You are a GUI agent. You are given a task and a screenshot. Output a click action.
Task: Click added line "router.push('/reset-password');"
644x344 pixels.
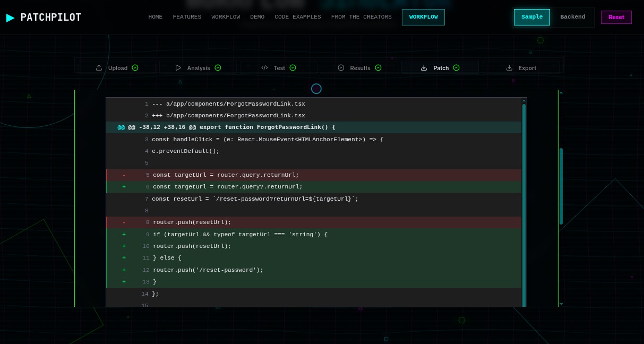pos(314,270)
